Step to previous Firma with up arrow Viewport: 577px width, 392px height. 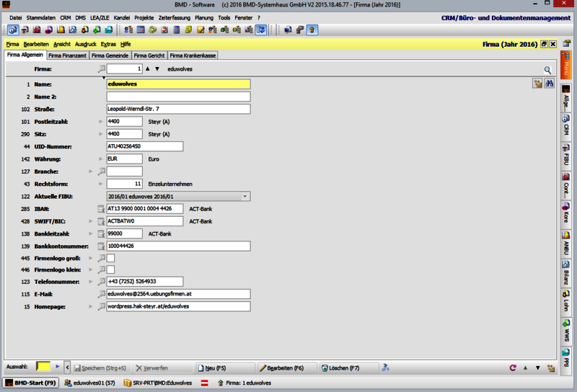148,68
